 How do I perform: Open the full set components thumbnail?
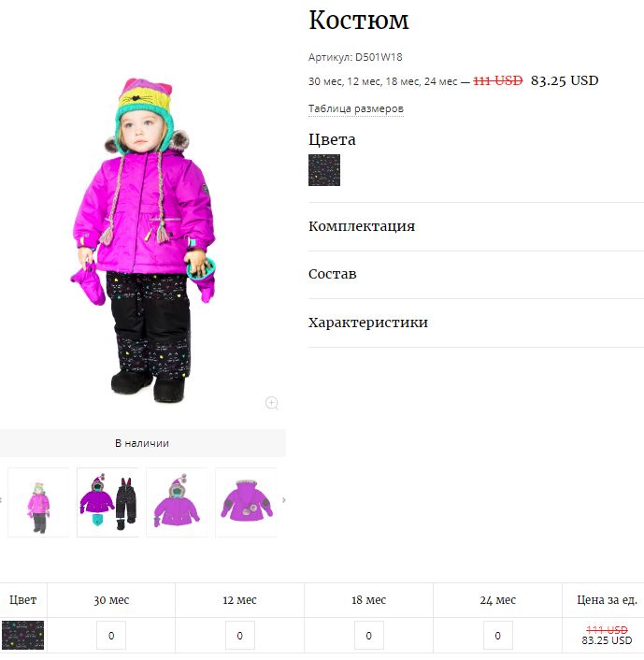click(107, 502)
